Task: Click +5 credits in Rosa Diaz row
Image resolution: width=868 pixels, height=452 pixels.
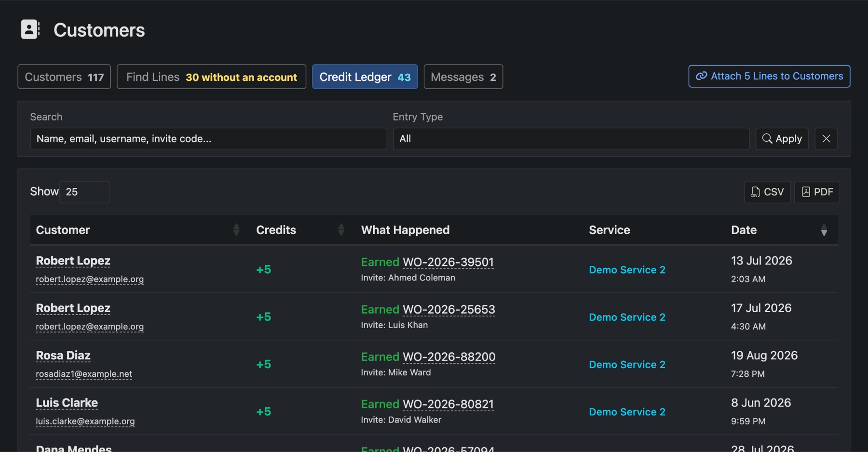Action: (263, 364)
